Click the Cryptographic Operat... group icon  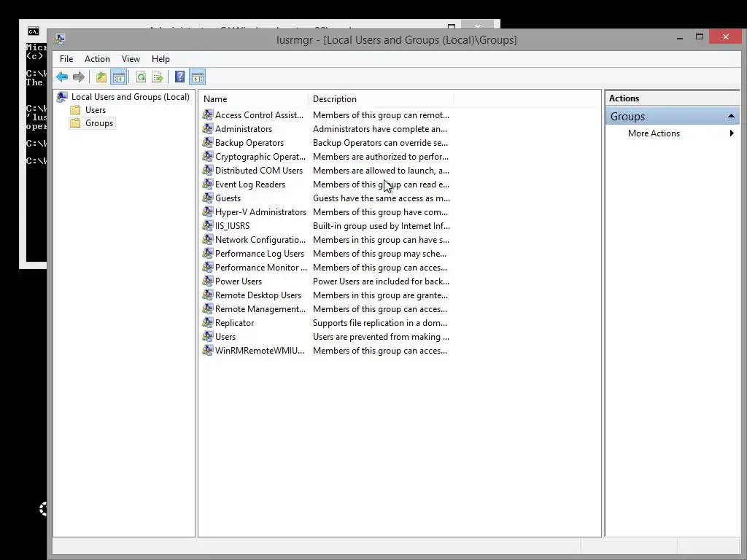click(x=208, y=156)
